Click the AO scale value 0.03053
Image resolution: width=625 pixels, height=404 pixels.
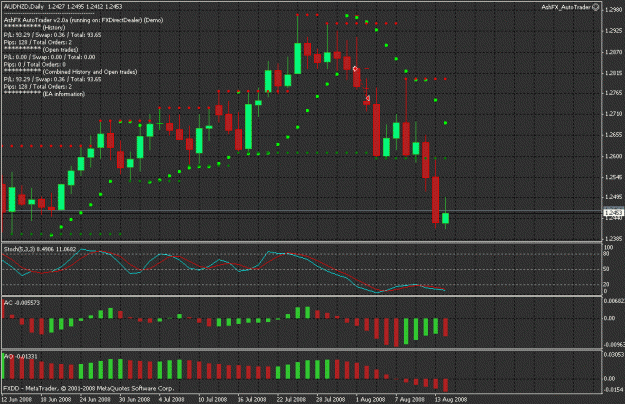point(614,355)
